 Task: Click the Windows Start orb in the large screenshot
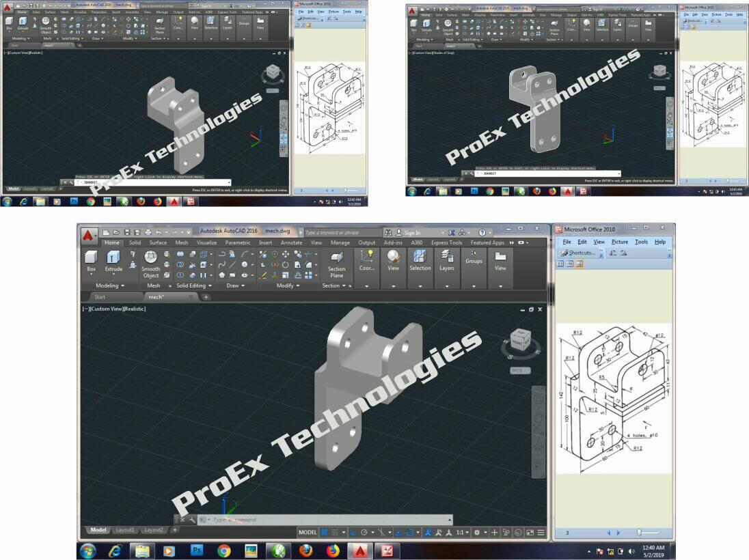click(x=88, y=551)
